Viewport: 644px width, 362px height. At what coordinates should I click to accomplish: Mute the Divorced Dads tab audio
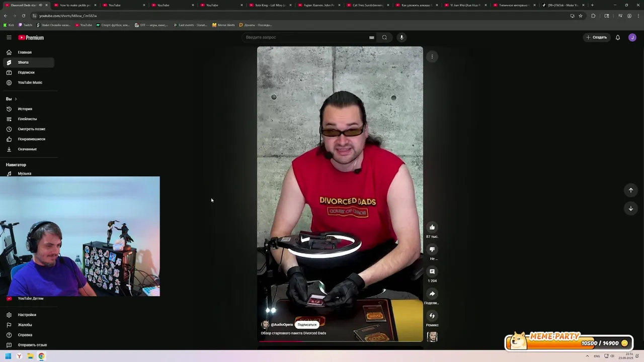tap(40, 5)
